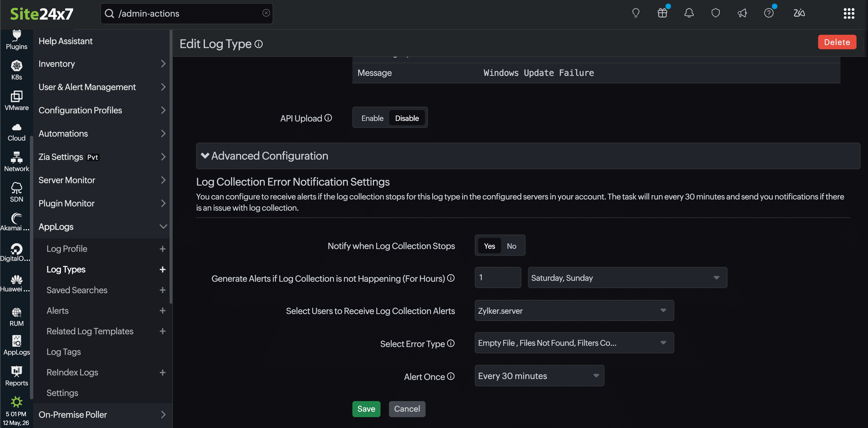This screenshot has height=428, width=868.
Task: Open the Network sidebar icon
Action: click(17, 162)
